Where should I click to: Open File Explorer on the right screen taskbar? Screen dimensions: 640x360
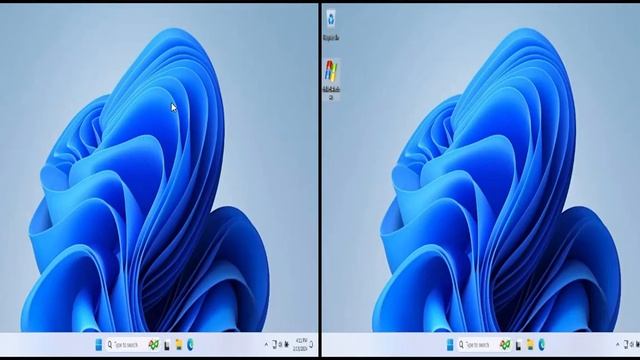[530, 344]
